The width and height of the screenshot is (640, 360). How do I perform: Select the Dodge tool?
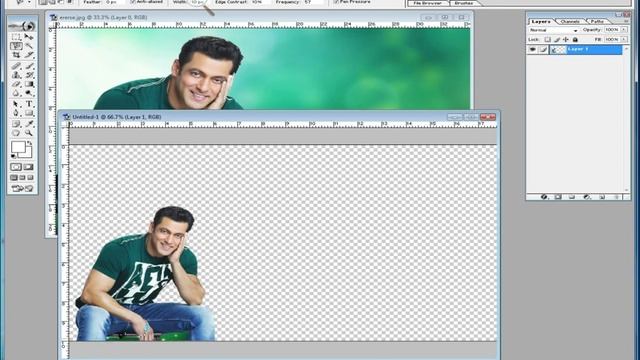tap(29, 93)
